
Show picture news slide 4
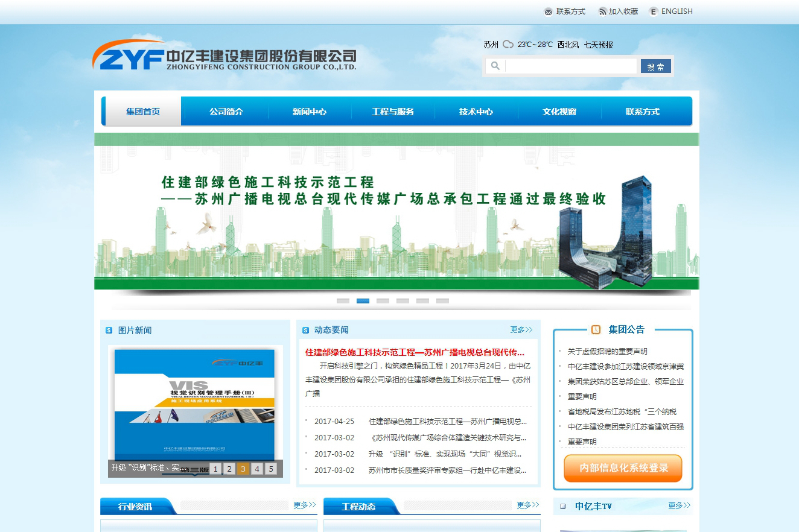pos(257,469)
